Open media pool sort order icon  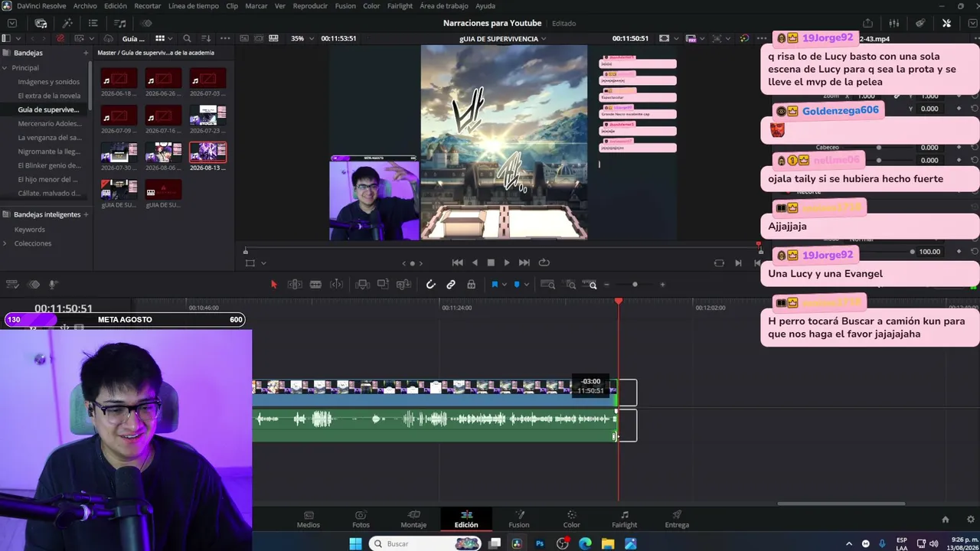click(206, 38)
